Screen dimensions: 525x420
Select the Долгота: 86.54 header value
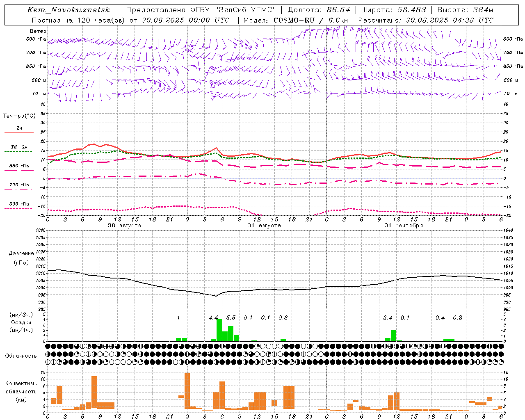(319, 10)
